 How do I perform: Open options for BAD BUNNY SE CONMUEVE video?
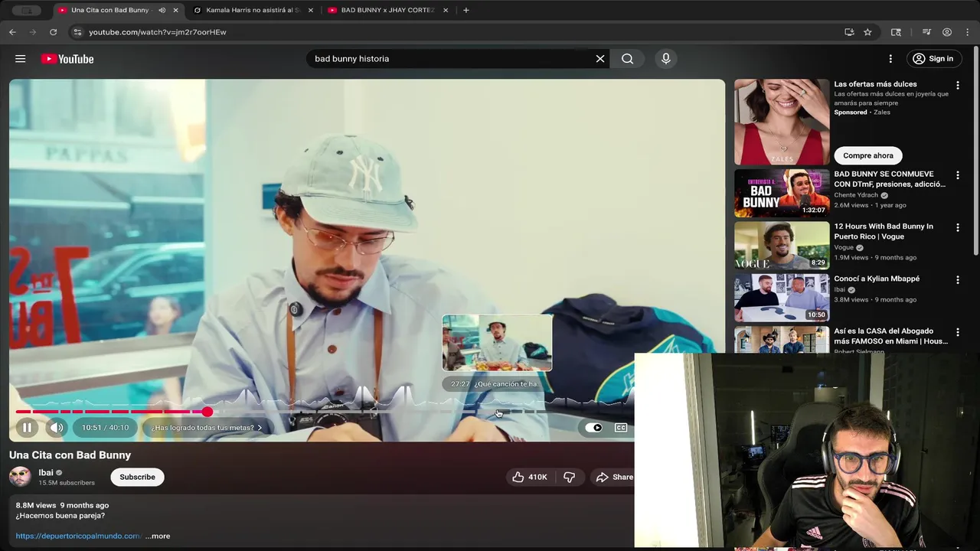pos(957,175)
